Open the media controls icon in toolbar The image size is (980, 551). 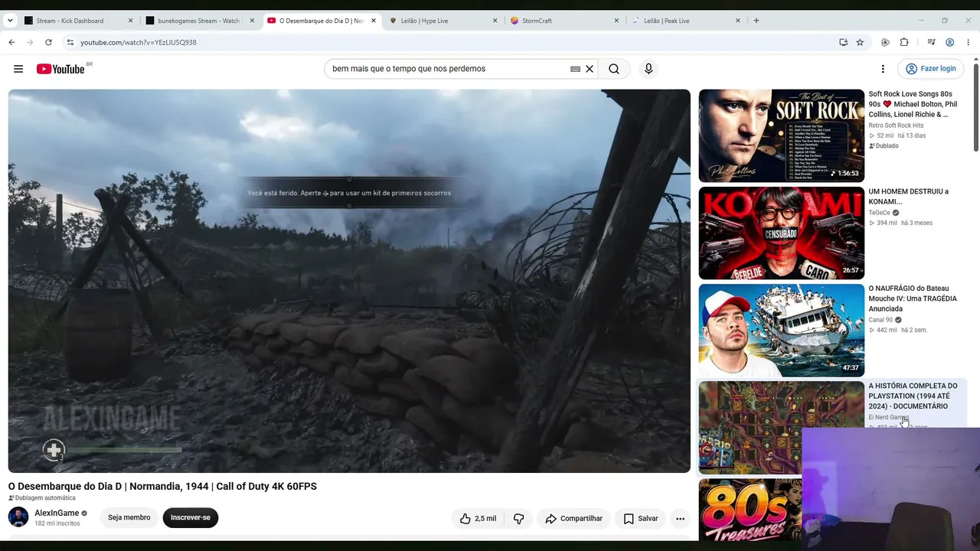(x=931, y=42)
